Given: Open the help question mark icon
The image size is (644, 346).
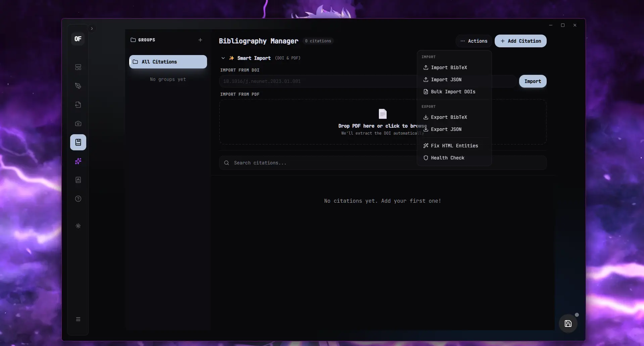Looking at the screenshot, I should pyautogui.click(x=78, y=199).
